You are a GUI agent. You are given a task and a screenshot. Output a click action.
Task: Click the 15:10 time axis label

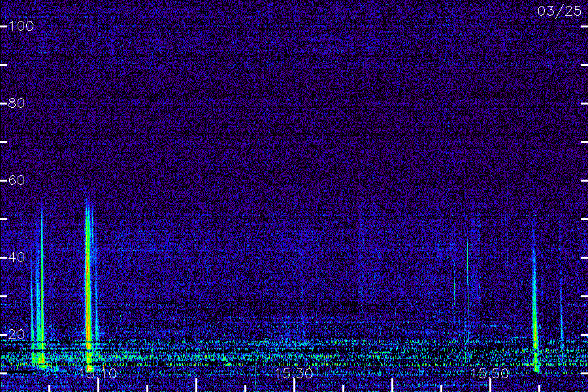pos(98,373)
